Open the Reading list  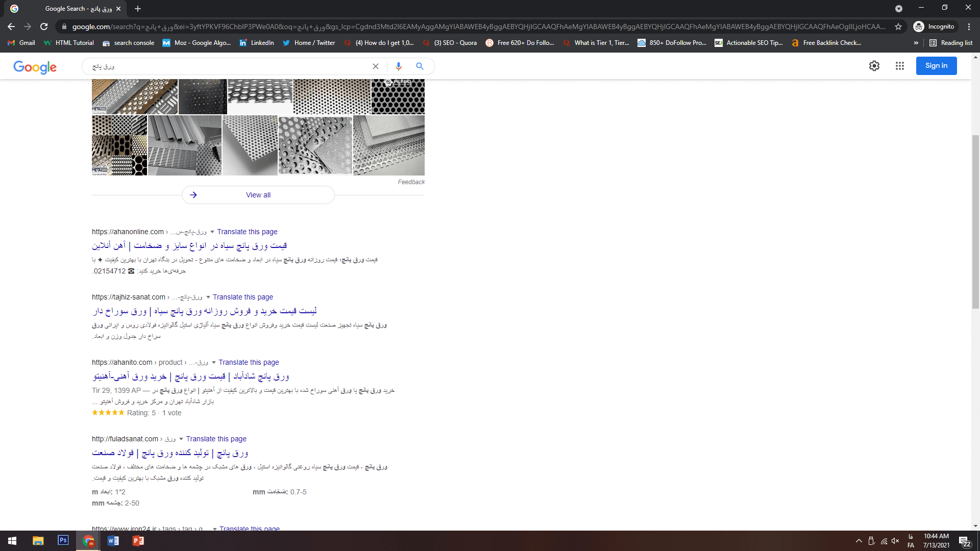tap(951, 43)
